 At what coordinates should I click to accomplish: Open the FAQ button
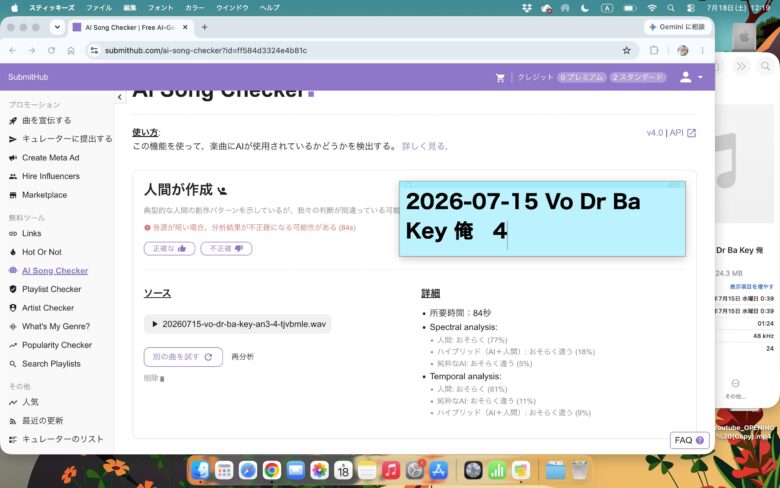click(689, 440)
